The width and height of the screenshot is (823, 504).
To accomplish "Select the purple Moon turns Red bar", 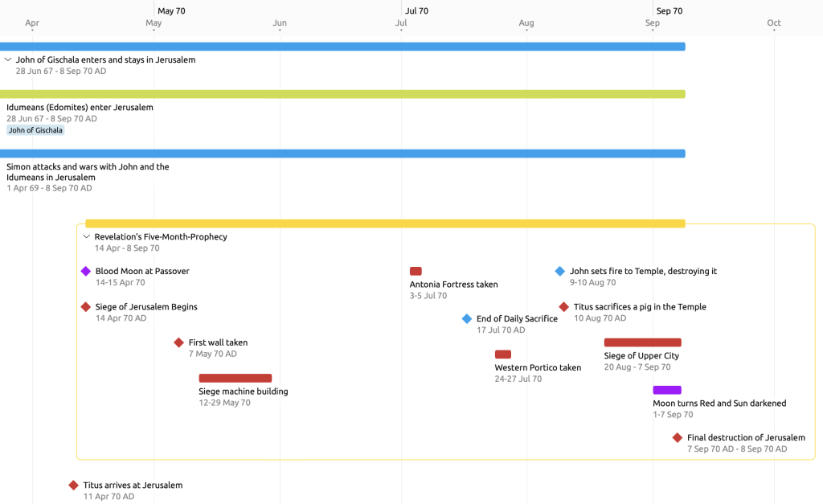I will click(x=667, y=391).
